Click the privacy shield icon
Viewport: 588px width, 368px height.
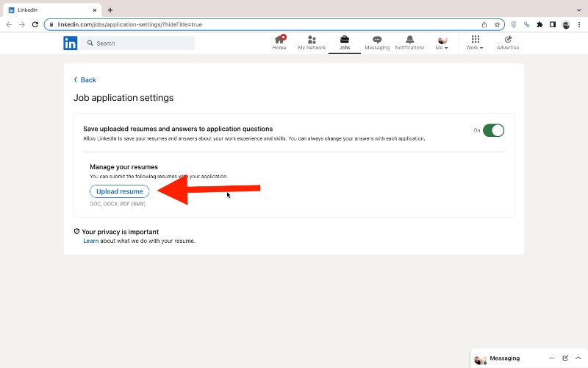pos(77,231)
